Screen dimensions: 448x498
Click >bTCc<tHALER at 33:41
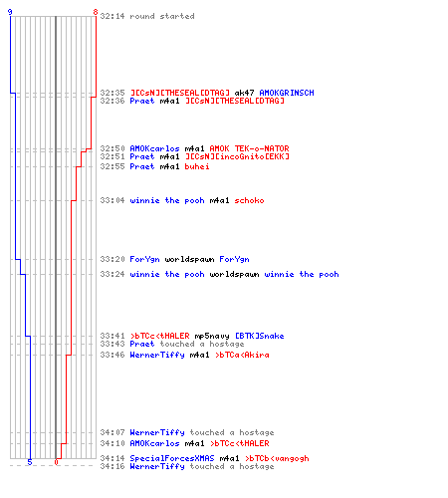(159, 336)
